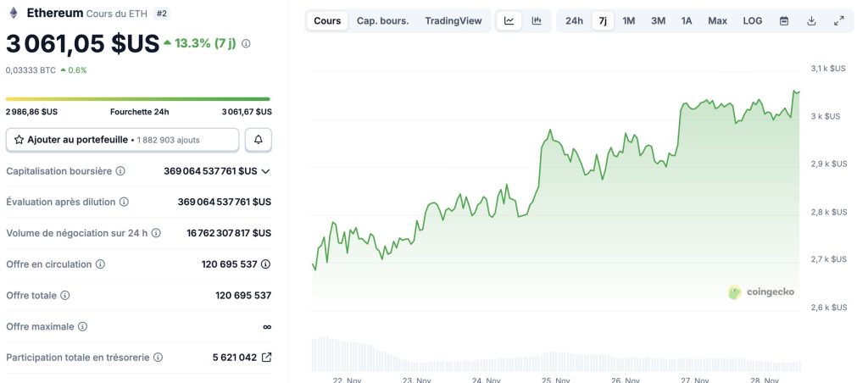Click the price alert bell icon
Viewport: 868px width, 383px height.
[x=259, y=139]
